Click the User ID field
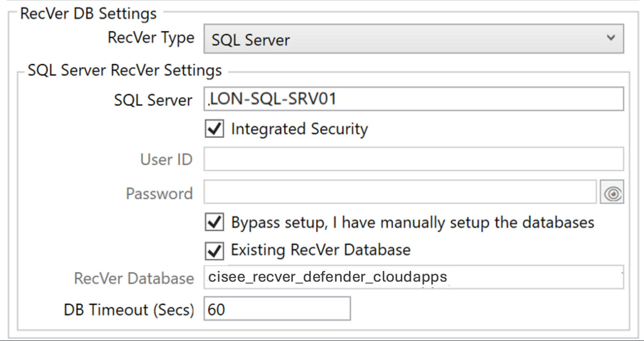The height and width of the screenshot is (341, 644). [414, 159]
